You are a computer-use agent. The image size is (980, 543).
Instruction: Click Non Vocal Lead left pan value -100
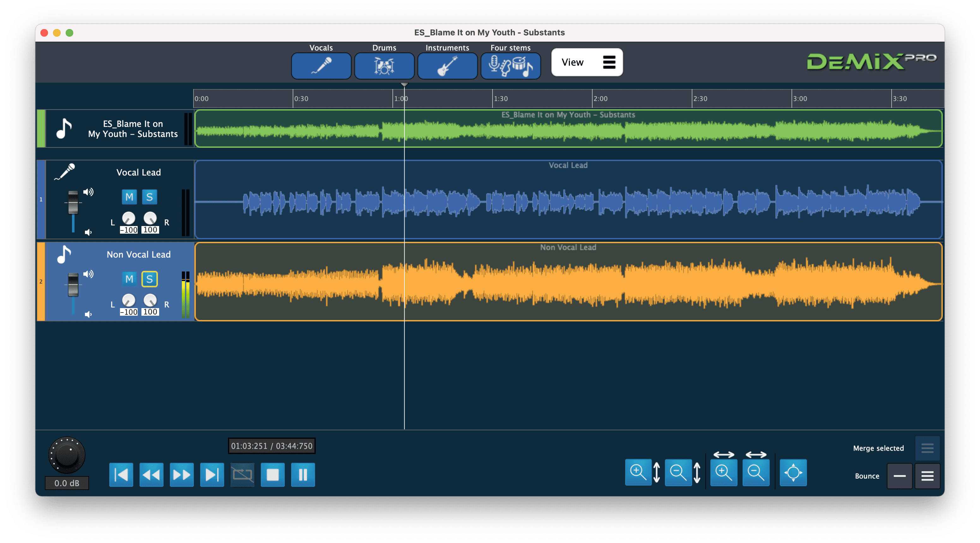(x=128, y=312)
